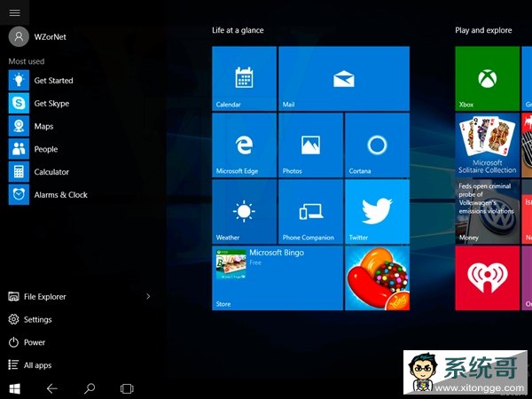Open the Photos tile
The width and height of the screenshot is (532, 399).
[x=311, y=145]
